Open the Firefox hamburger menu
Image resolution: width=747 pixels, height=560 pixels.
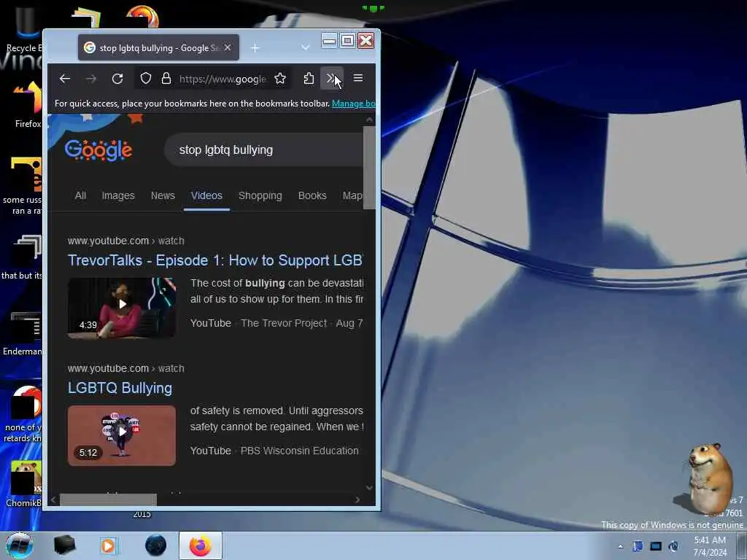tap(358, 78)
